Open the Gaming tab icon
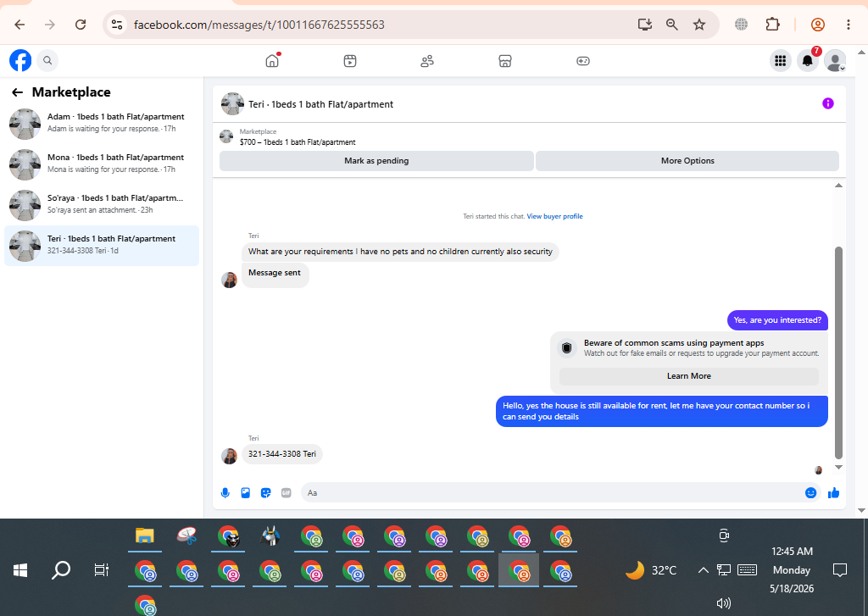 click(583, 61)
